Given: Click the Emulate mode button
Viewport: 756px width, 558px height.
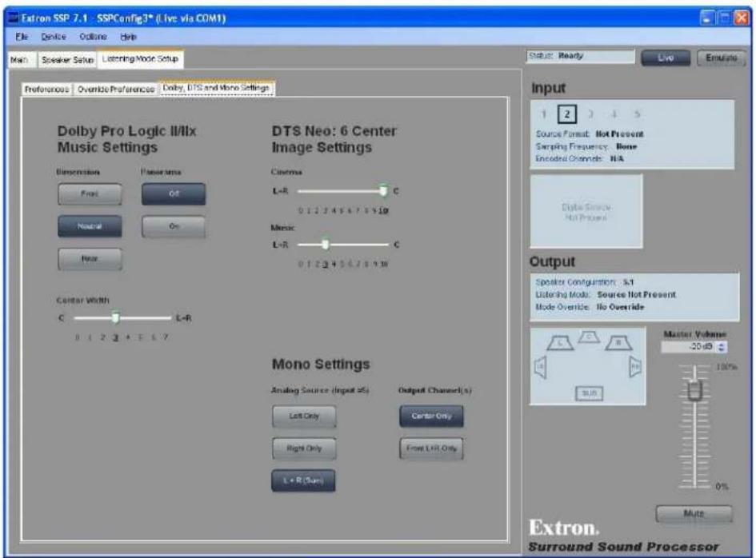Looking at the screenshot, I should [x=722, y=58].
